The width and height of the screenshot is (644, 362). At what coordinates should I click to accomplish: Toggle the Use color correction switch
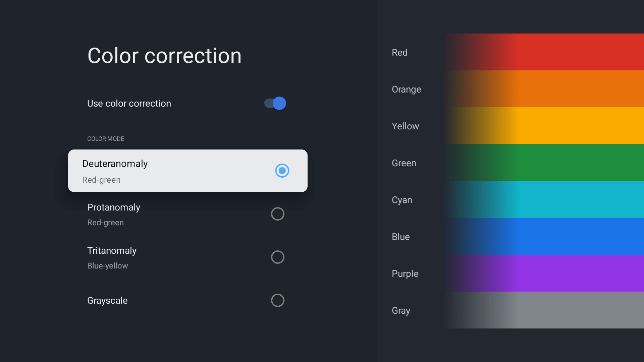275,103
